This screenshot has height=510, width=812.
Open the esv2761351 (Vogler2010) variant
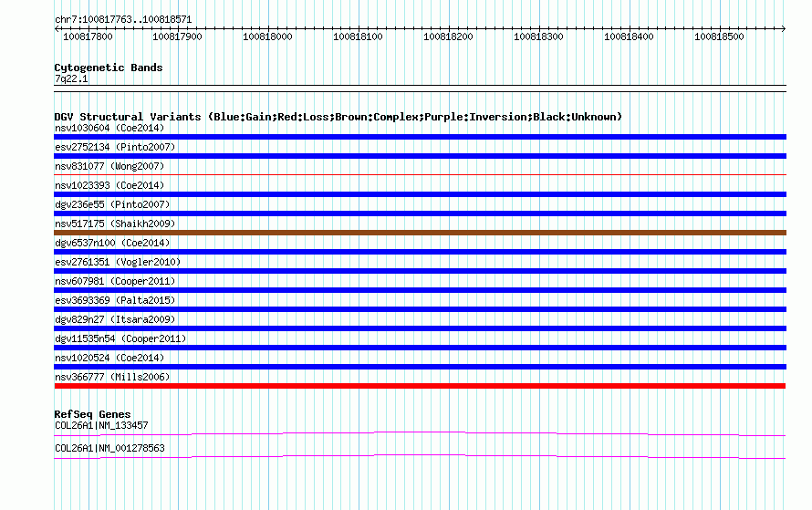118,262
